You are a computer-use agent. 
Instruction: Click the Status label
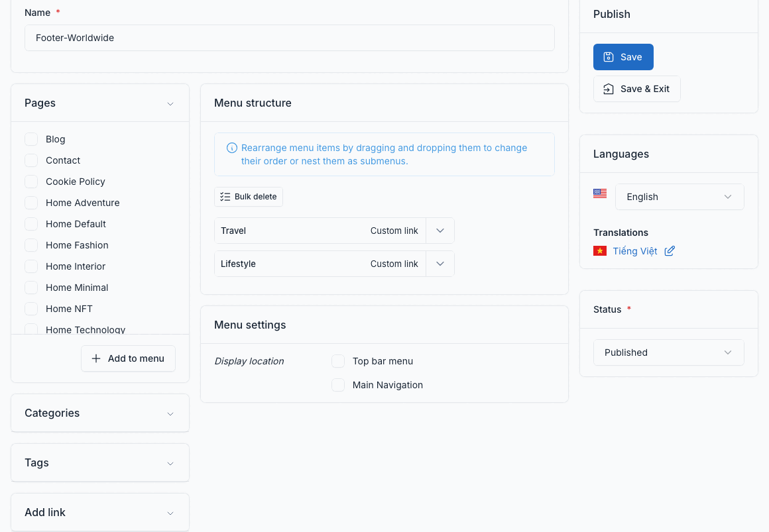coord(607,309)
